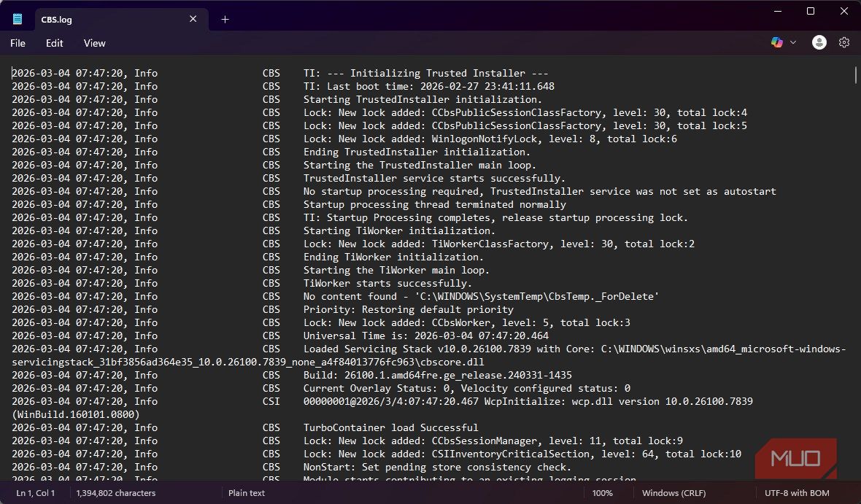
Task: Click '(WinBuild.160101.0800)' wrapped text
Action: (76, 416)
